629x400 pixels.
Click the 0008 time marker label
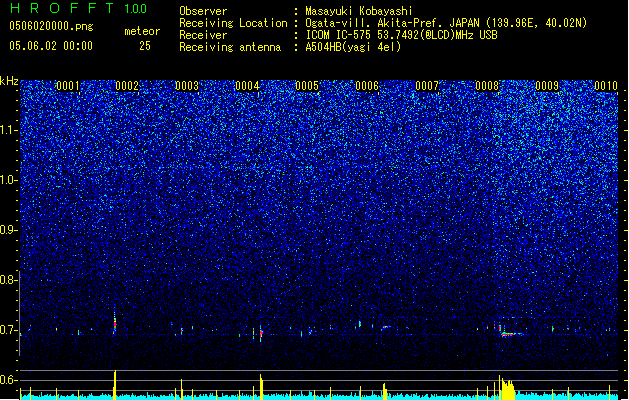coord(487,86)
